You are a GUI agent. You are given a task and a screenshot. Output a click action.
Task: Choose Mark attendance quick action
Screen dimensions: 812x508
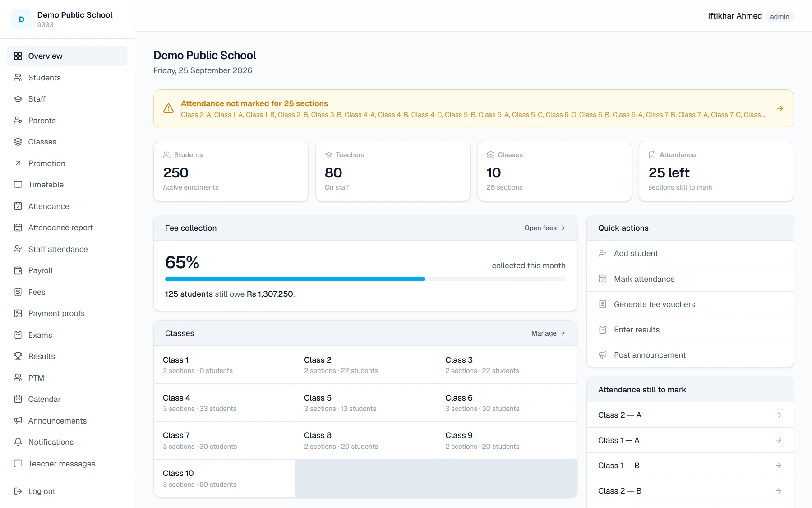click(x=690, y=279)
